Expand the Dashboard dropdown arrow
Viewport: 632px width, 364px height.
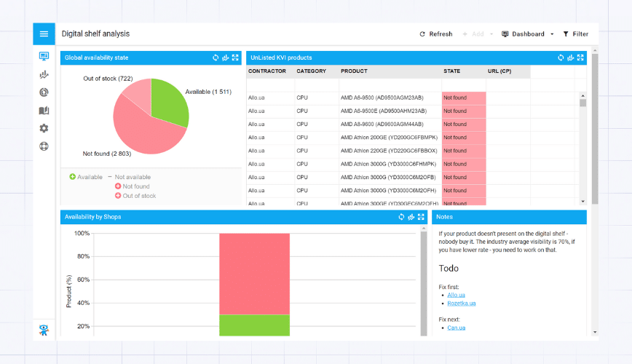(552, 34)
